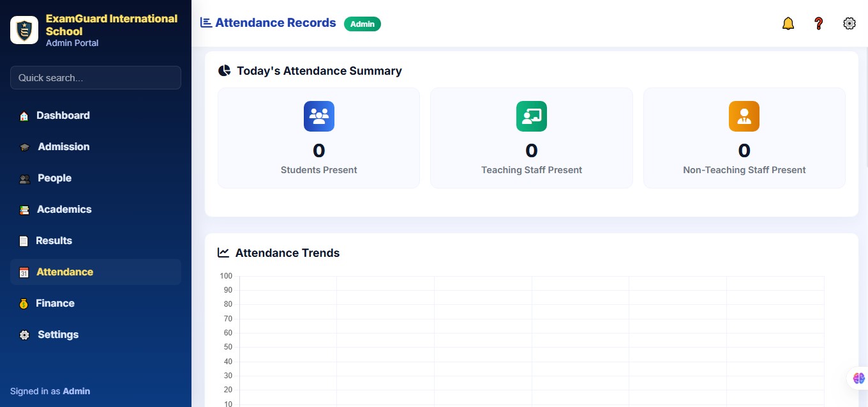
Task: Select the Admission sidebar icon
Action: point(24,147)
